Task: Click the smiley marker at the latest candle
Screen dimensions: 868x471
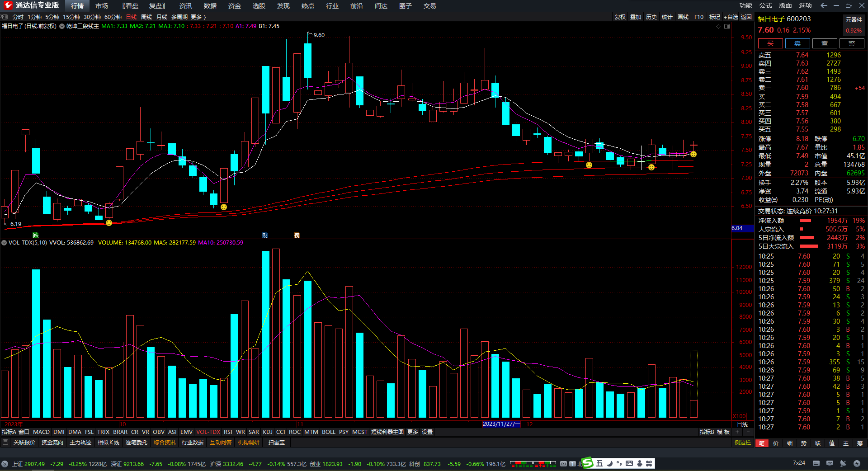Action: point(693,154)
